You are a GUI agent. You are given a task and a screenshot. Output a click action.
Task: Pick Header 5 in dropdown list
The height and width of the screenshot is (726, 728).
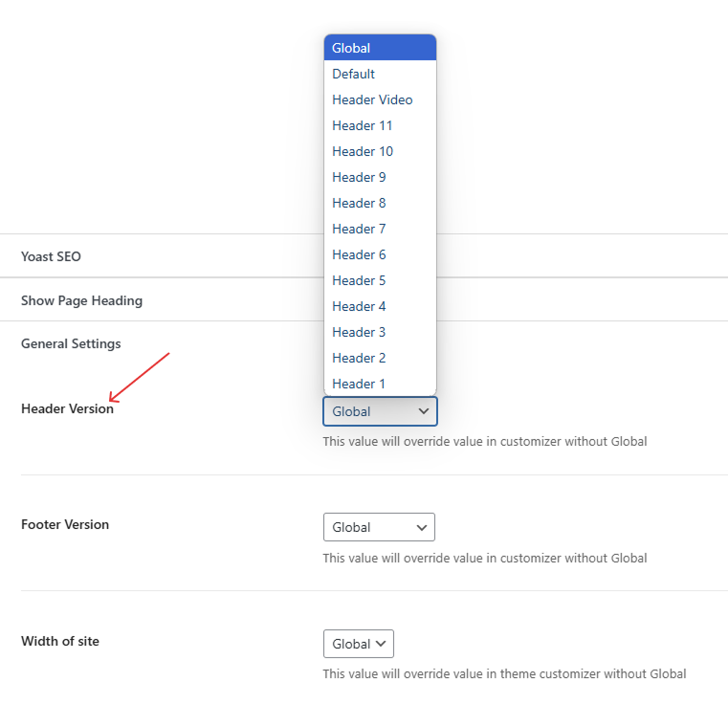tap(379, 280)
